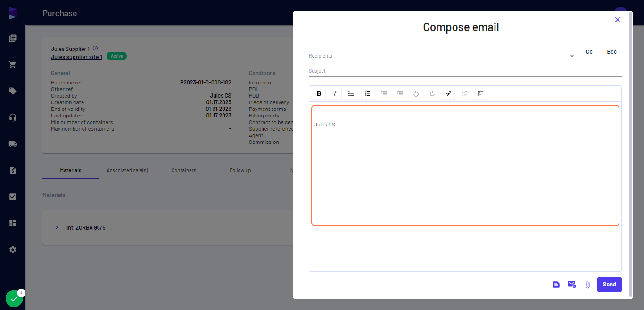Close the Compose email dialog
The height and width of the screenshot is (310, 644).
(x=618, y=20)
